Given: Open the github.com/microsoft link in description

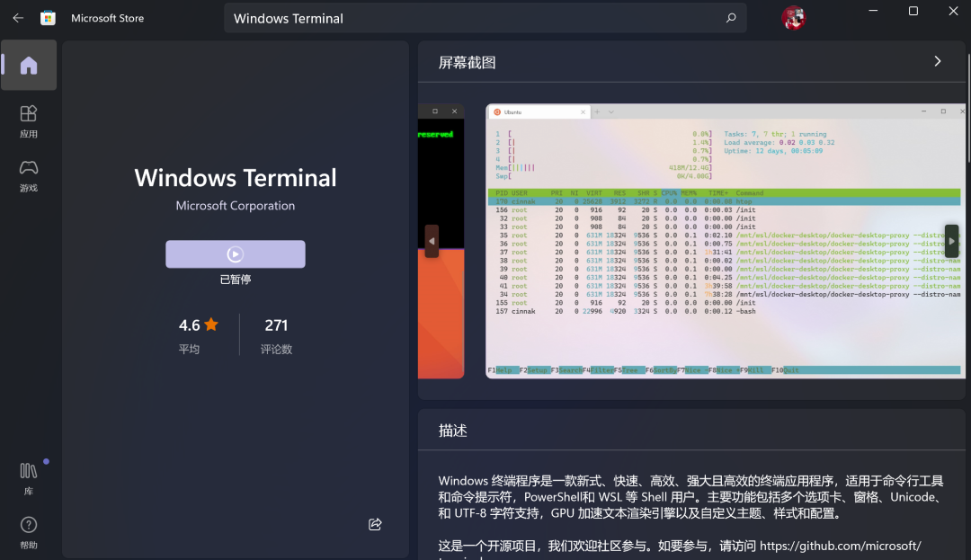Looking at the screenshot, I should 841,546.
